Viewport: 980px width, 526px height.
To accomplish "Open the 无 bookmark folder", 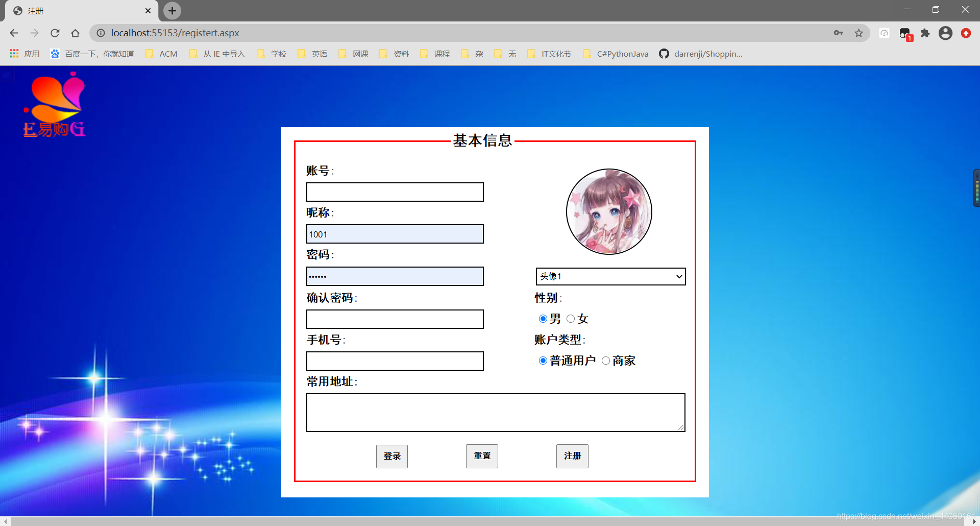I will pos(505,54).
